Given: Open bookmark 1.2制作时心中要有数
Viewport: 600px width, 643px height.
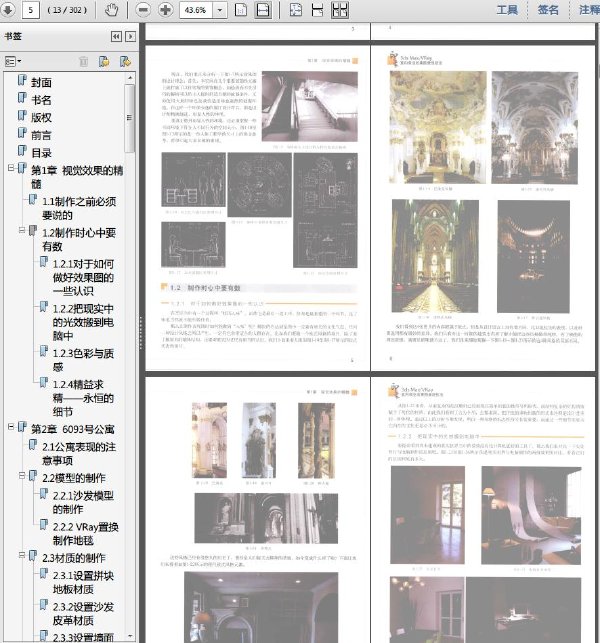Looking at the screenshot, I should [x=79, y=239].
